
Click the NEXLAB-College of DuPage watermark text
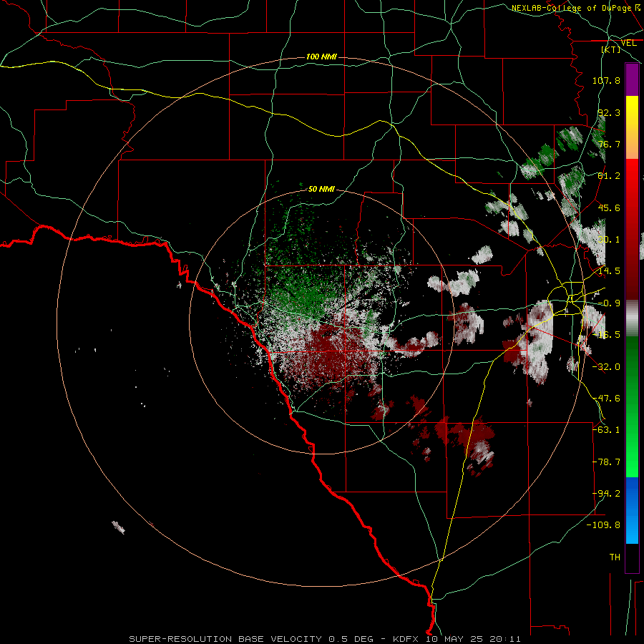click(571, 8)
